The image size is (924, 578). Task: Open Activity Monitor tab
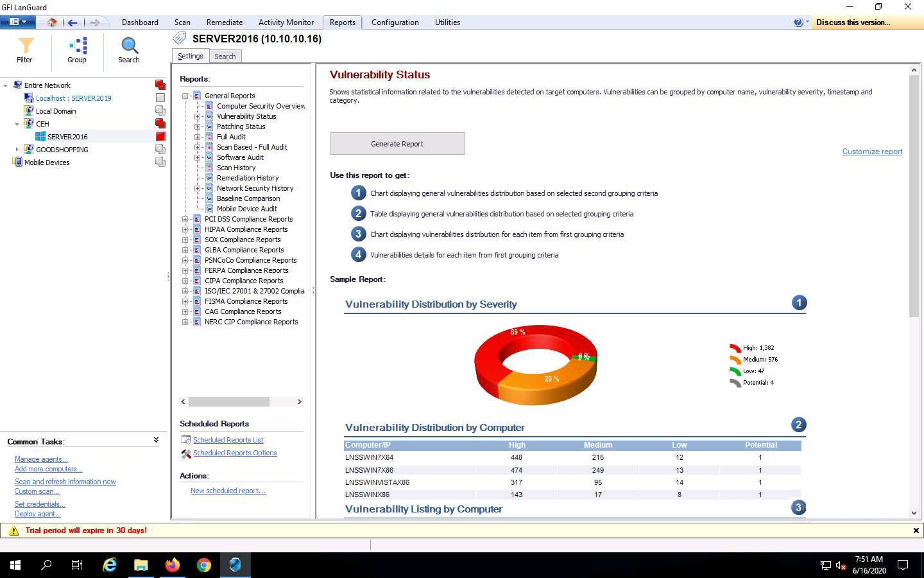click(x=286, y=22)
